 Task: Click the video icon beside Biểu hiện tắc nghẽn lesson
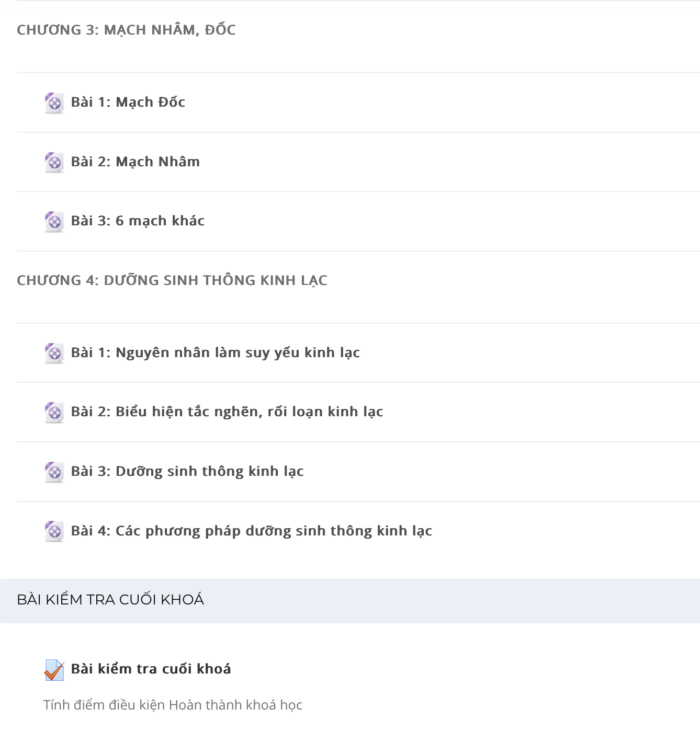(x=54, y=412)
